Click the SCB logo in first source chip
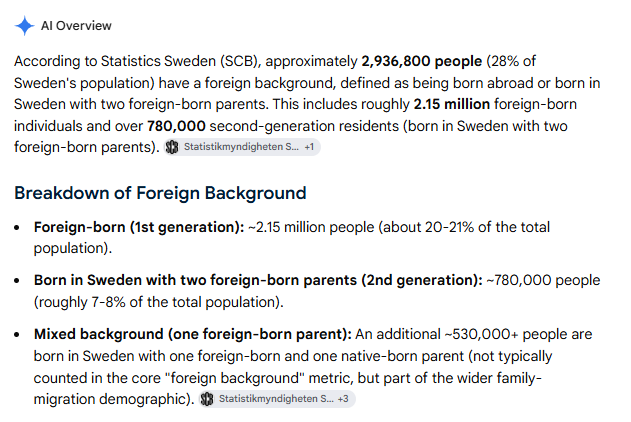 (172, 147)
